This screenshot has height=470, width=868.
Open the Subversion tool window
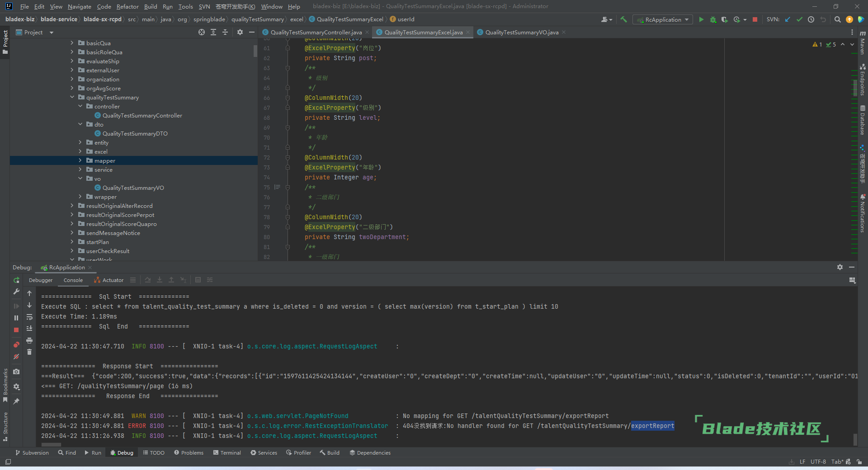click(x=32, y=452)
